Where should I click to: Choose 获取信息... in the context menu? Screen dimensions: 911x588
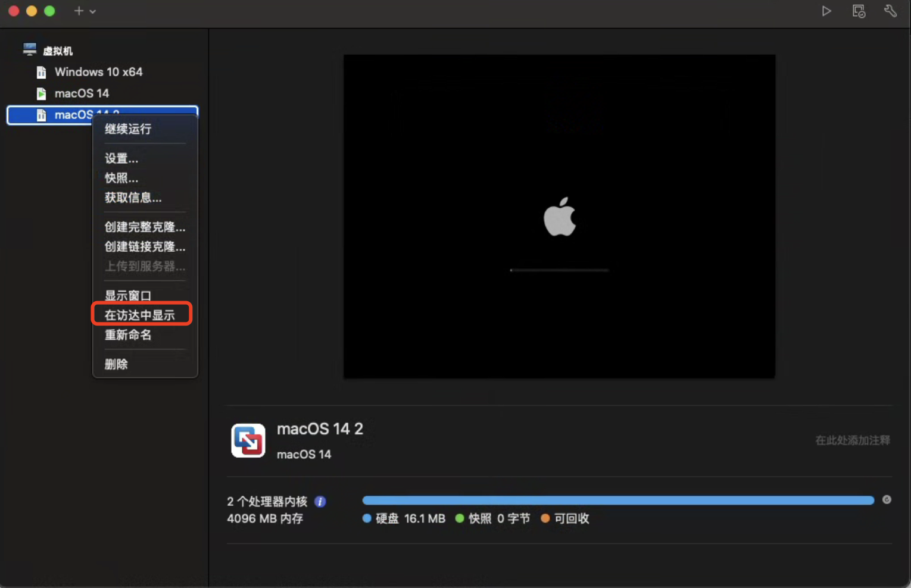tap(133, 198)
